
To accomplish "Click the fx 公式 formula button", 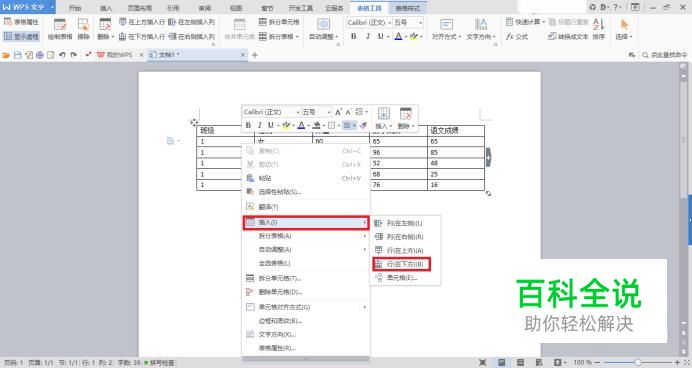I will pyautogui.click(x=517, y=37).
